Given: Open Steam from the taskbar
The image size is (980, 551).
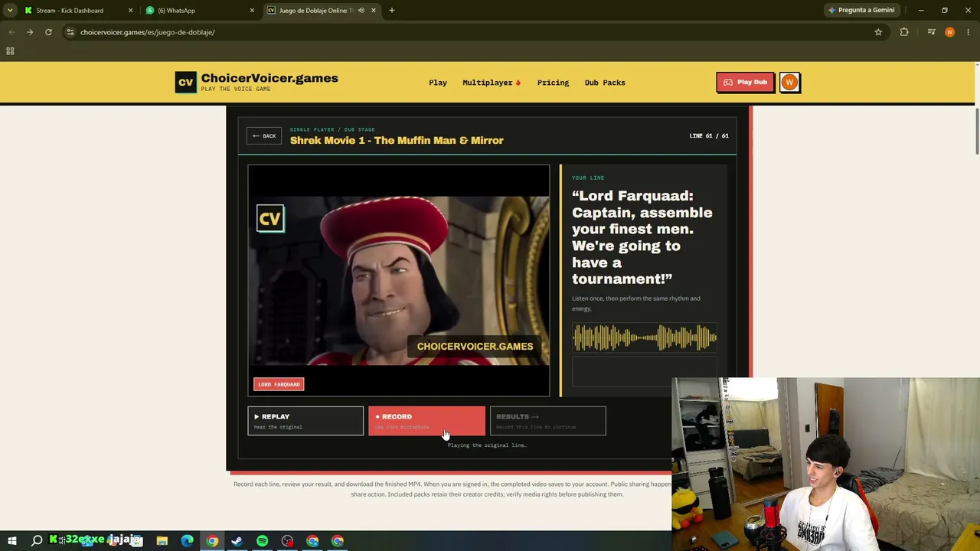Looking at the screenshot, I should pos(237,541).
